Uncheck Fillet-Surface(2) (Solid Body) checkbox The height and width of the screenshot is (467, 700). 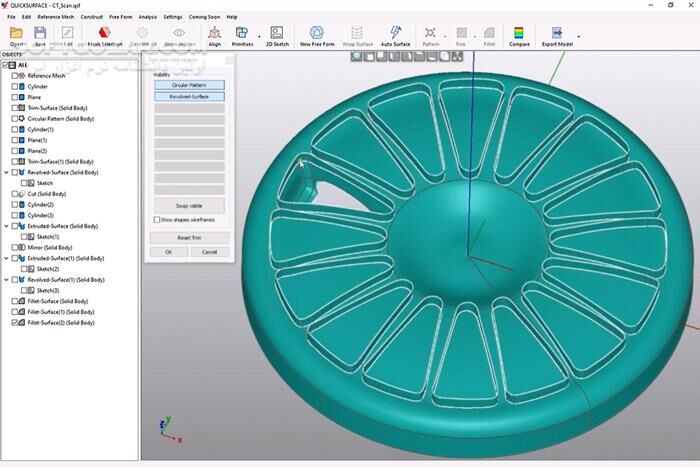[x=15, y=324]
